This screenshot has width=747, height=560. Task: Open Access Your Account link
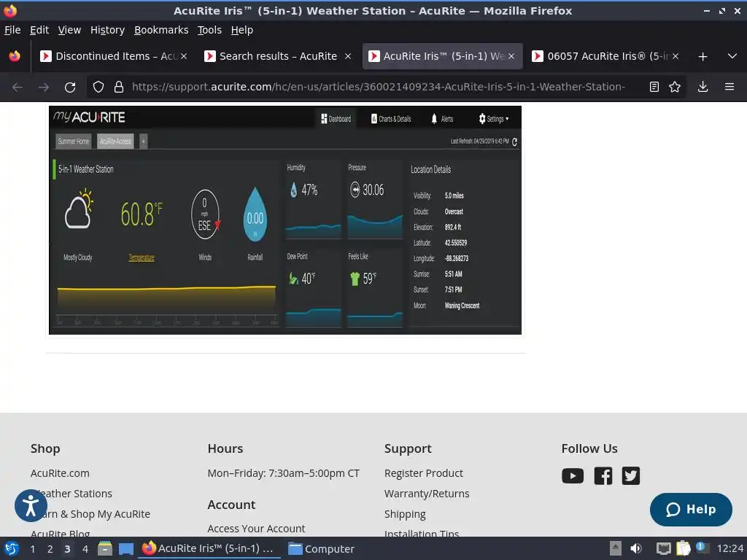[256, 529]
